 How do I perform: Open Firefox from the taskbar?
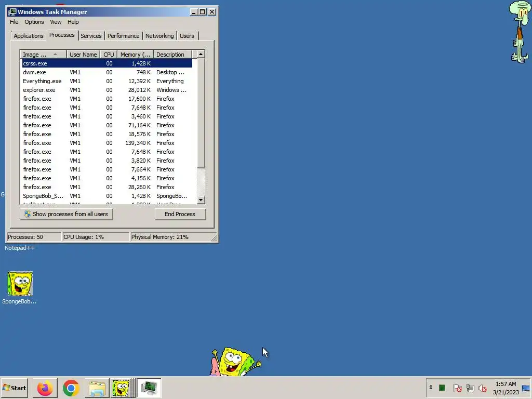pos(45,388)
